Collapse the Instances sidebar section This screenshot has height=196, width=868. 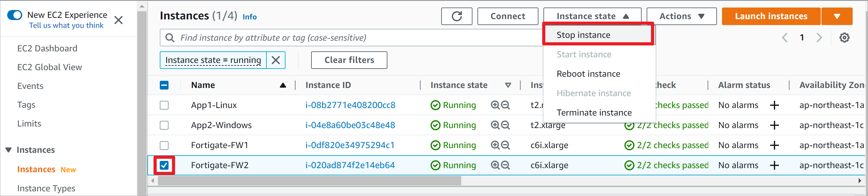[9, 150]
